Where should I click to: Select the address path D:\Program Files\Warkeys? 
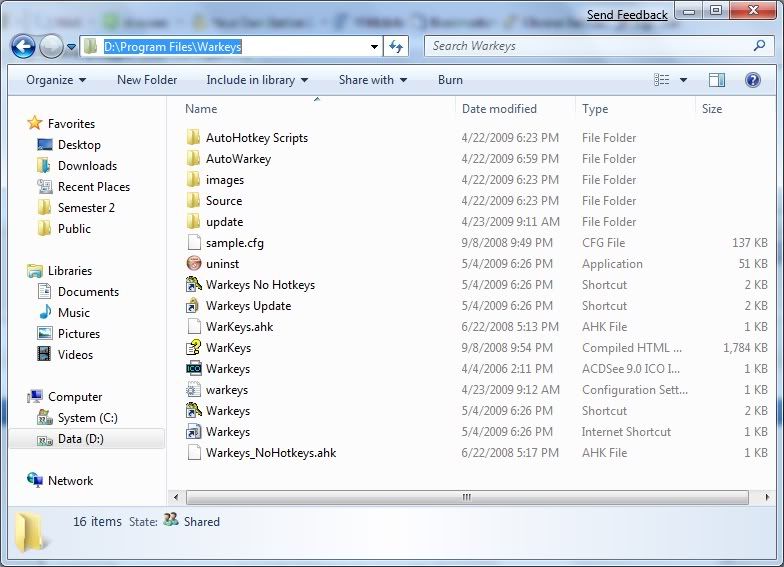click(172, 46)
